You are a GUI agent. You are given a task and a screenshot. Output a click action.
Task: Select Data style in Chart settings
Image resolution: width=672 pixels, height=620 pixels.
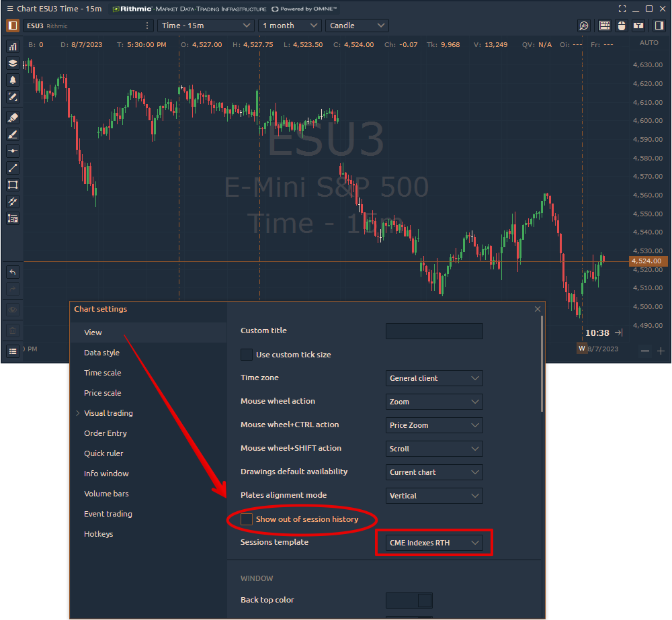coord(101,353)
